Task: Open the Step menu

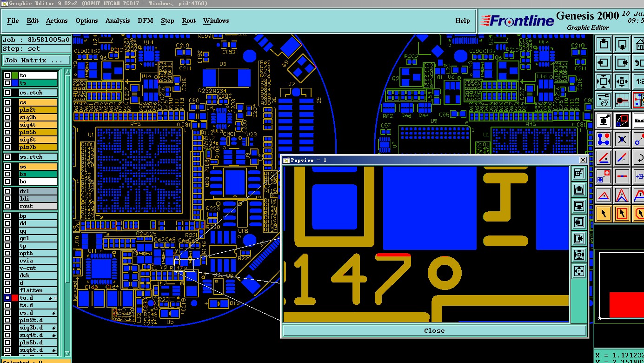Action: (x=167, y=20)
